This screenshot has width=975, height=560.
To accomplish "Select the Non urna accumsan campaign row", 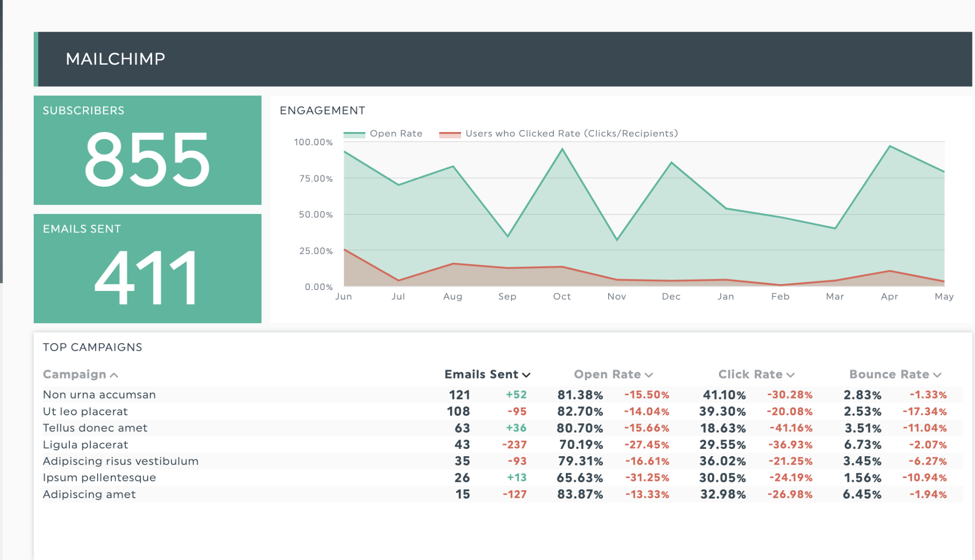I will point(503,395).
